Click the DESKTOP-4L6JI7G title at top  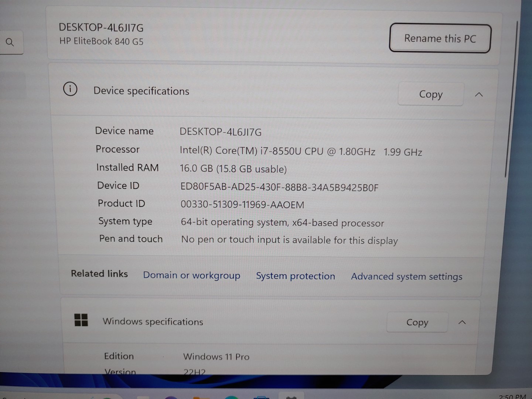pos(101,28)
